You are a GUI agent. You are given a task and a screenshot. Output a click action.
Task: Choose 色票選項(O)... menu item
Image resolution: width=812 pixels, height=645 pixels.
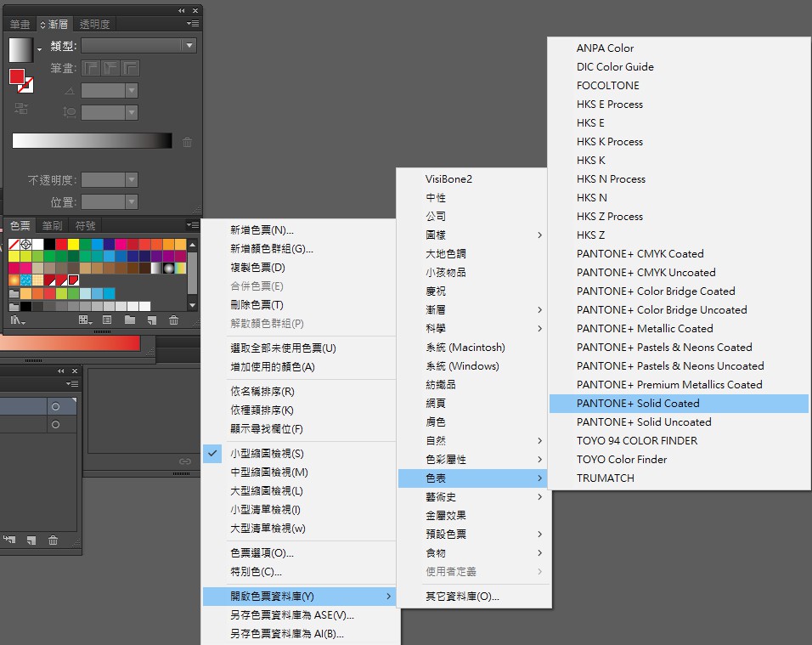(x=298, y=552)
